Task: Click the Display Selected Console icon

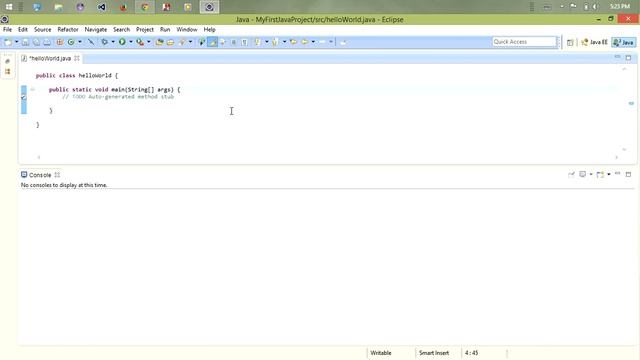Action: (x=582, y=174)
